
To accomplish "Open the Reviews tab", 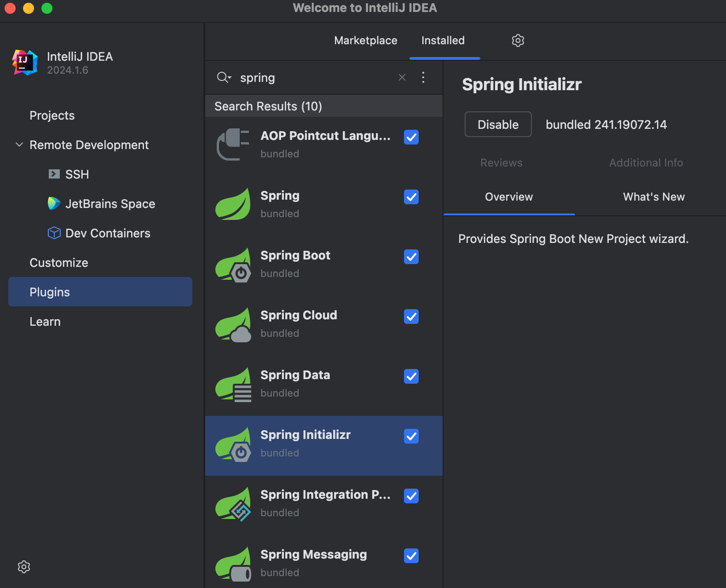I will [x=501, y=163].
